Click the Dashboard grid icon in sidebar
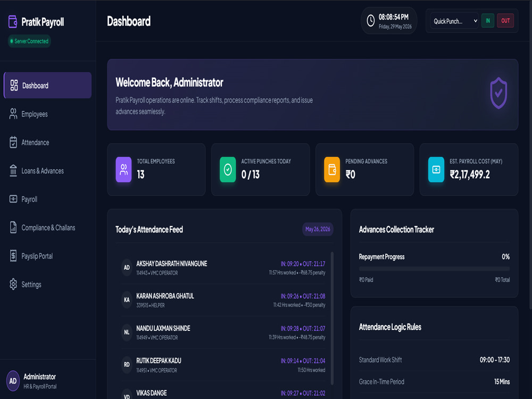 coord(14,86)
